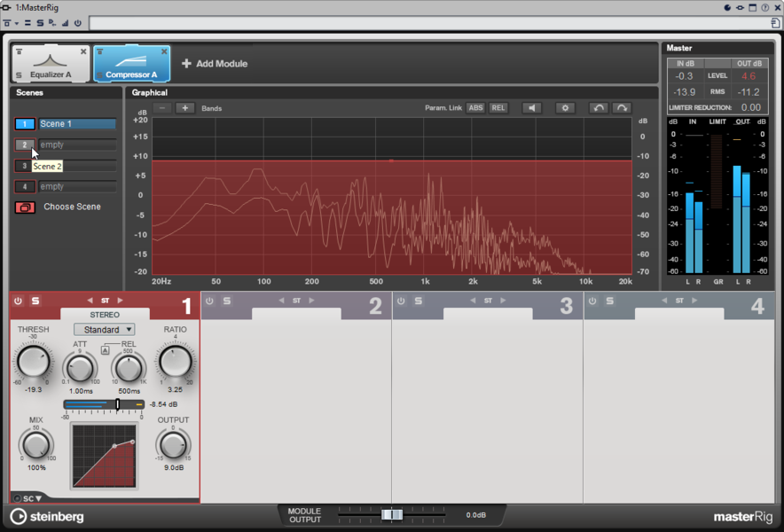Toggle band 4 power button
Image resolution: width=784 pixels, height=532 pixels.
tap(592, 301)
